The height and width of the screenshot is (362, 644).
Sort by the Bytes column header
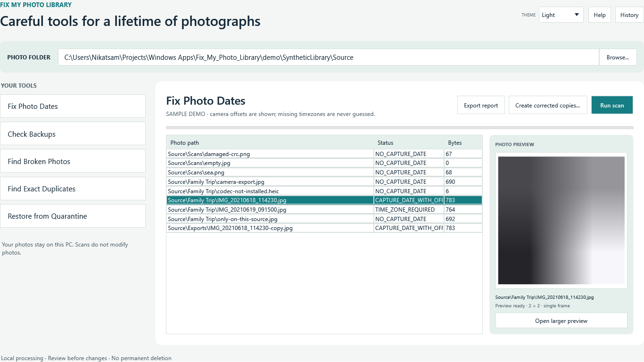(x=463, y=142)
